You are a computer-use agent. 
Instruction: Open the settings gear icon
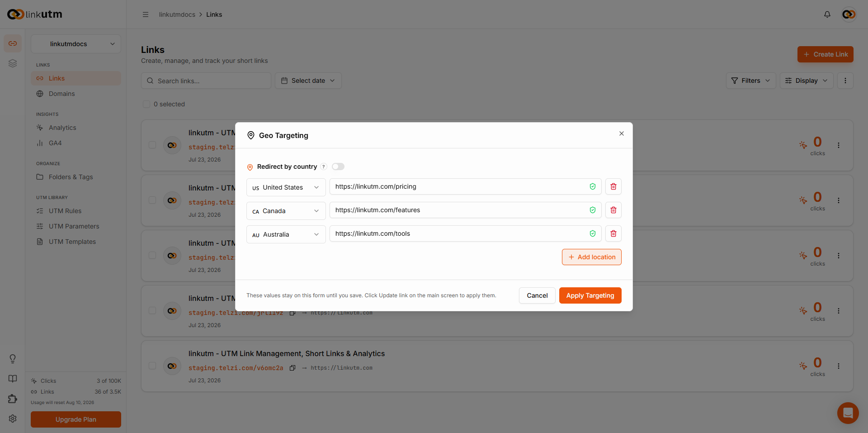pyautogui.click(x=13, y=419)
